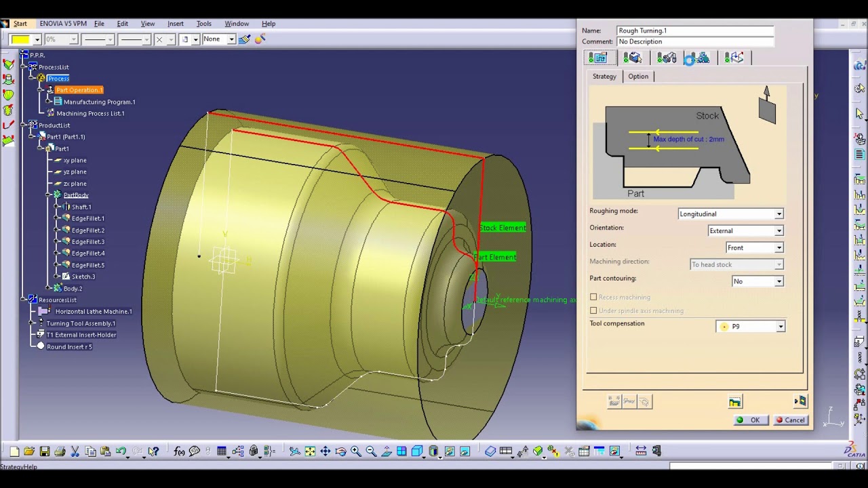The height and width of the screenshot is (488, 868).
Task: Click Cancel in Rough Turning dialog
Action: (x=791, y=420)
